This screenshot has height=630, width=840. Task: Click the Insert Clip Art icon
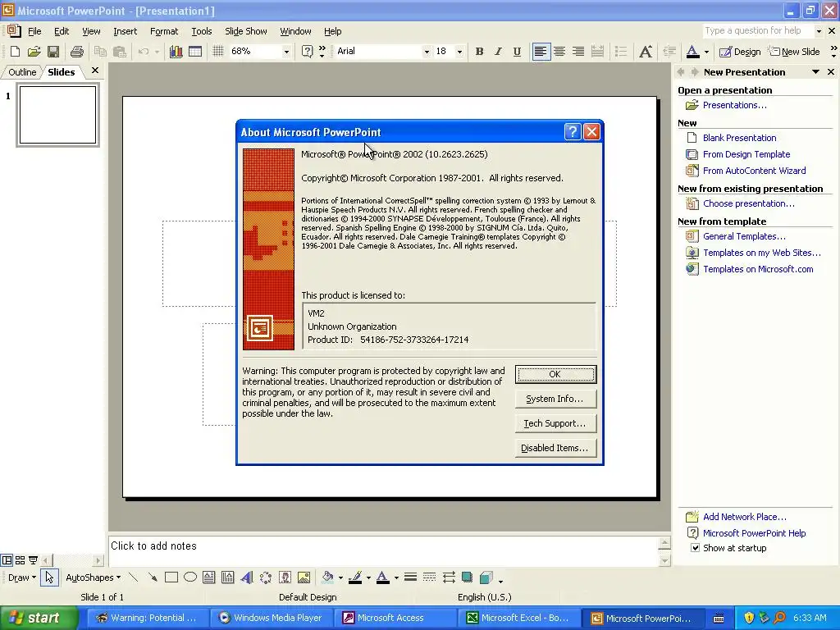[285, 577]
